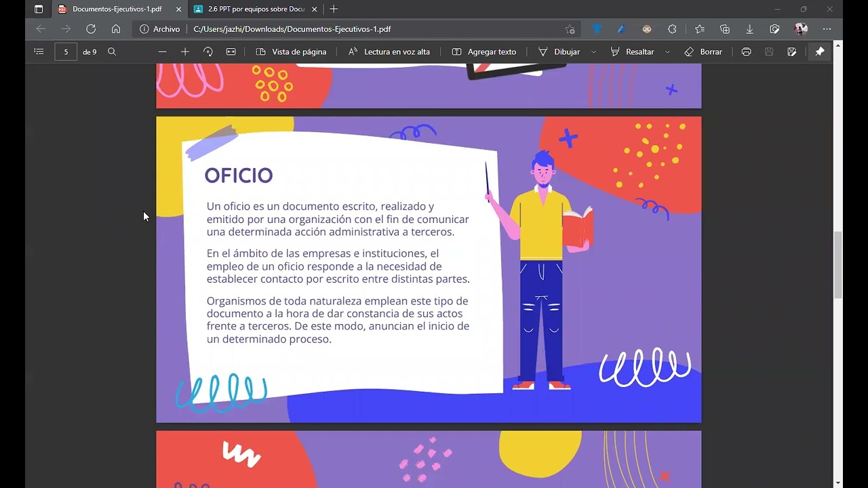Click the paragraph starting "Un oficio es un documento"
Viewport: 868px width, 488px height.
[x=338, y=219]
